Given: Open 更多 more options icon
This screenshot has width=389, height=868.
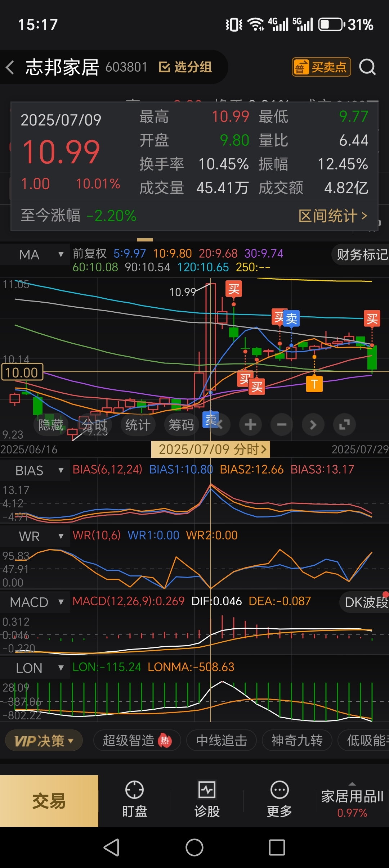Looking at the screenshot, I should click(280, 800).
